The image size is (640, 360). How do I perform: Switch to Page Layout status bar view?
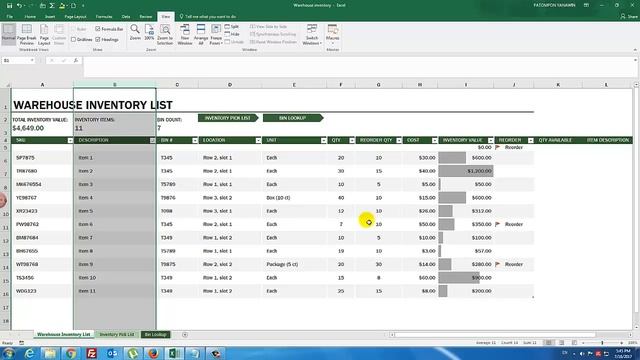point(562,343)
